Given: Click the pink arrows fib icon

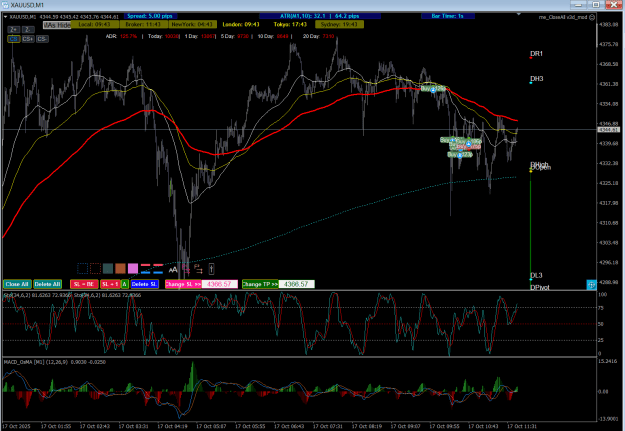Looking at the screenshot, I should [186, 269].
